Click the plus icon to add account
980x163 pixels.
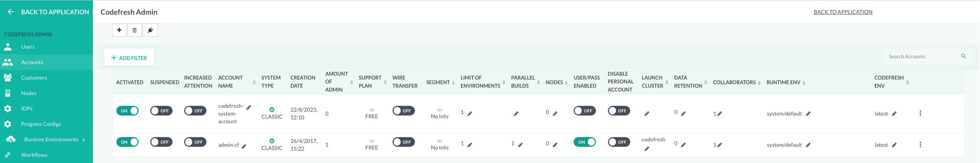119,30
